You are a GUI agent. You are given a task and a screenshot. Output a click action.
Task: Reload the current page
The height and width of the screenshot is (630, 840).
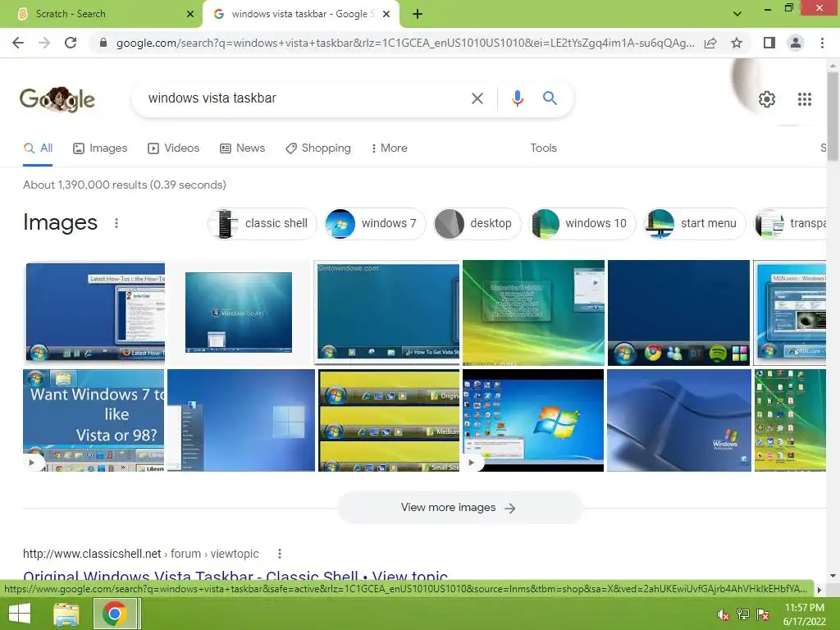click(x=71, y=43)
